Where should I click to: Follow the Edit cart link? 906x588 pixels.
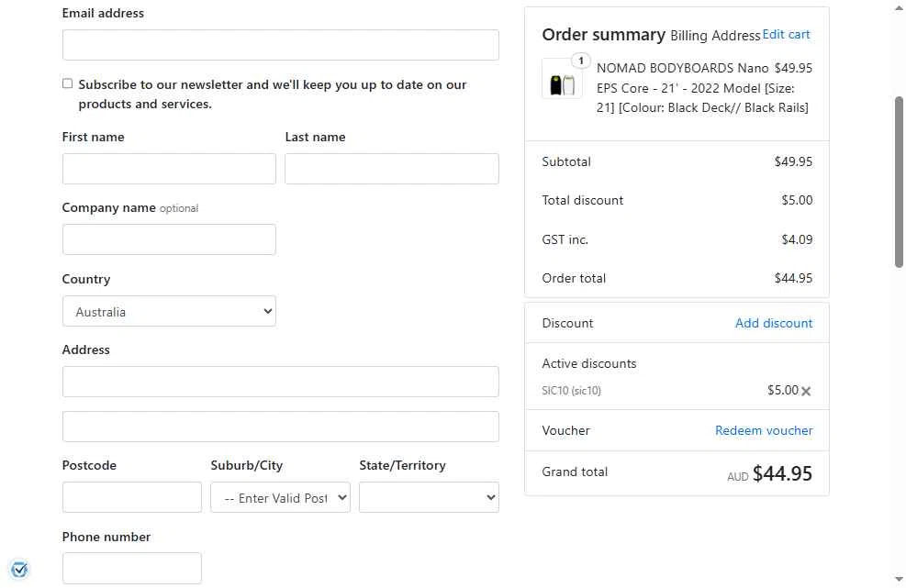[x=786, y=35]
